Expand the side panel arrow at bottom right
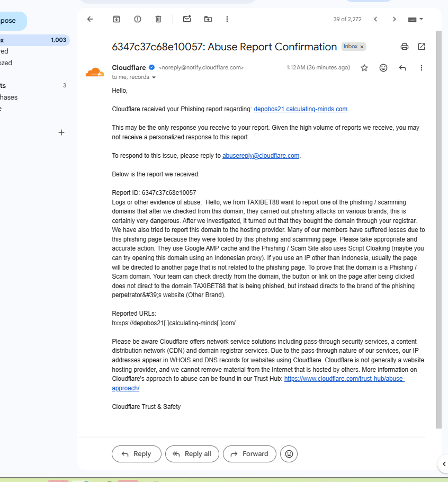This screenshot has width=448, height=482. point(444,464)
